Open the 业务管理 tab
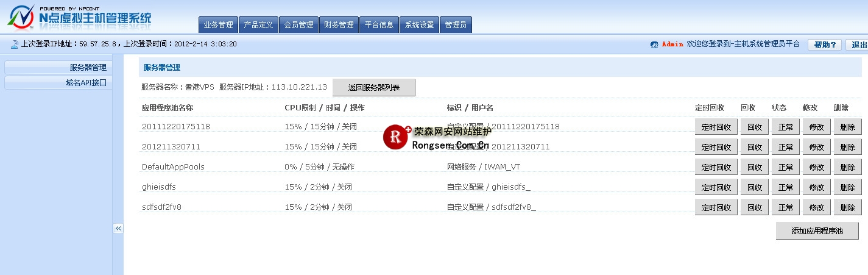Viewport: 868px width, 275px height. click(218, 25)
